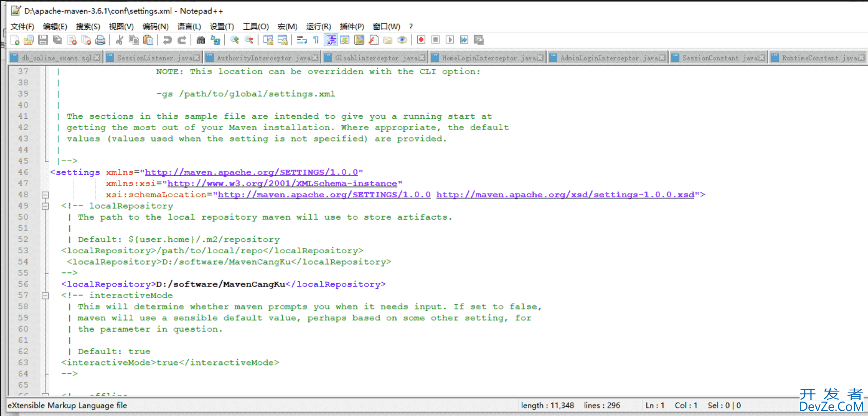Click the Paste clipboard icon

click(148, 40)
